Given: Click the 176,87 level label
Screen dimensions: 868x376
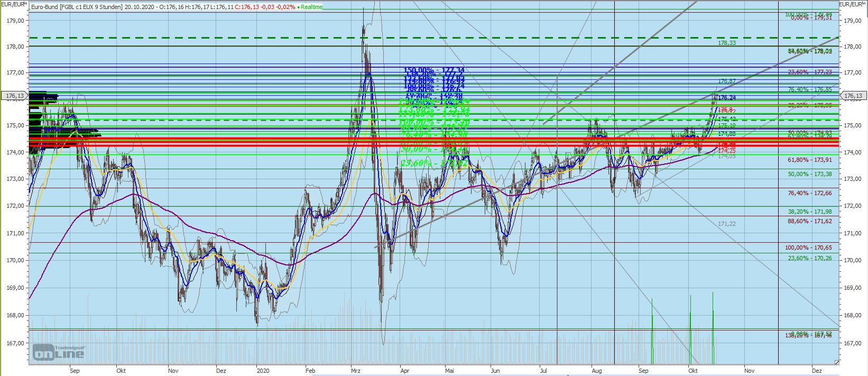Looking at the screenshot, I should (x=727, y=81).
